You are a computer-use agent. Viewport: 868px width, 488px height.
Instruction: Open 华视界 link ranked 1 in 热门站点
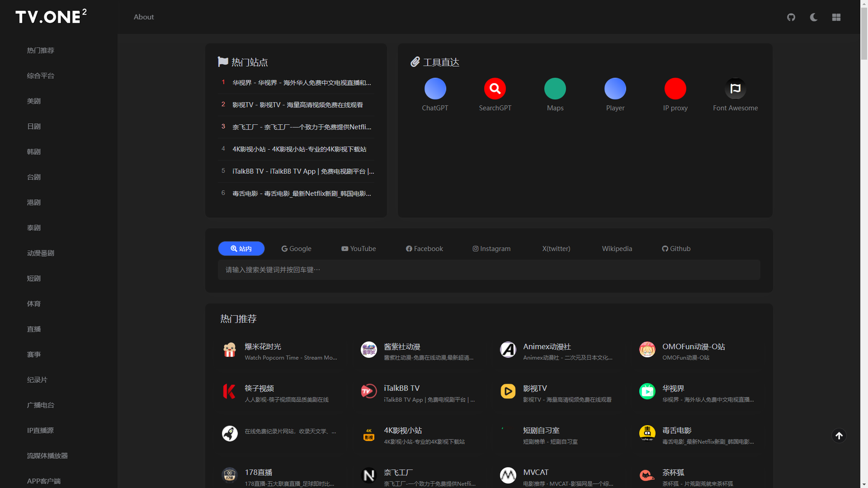[x=302, y=83]
